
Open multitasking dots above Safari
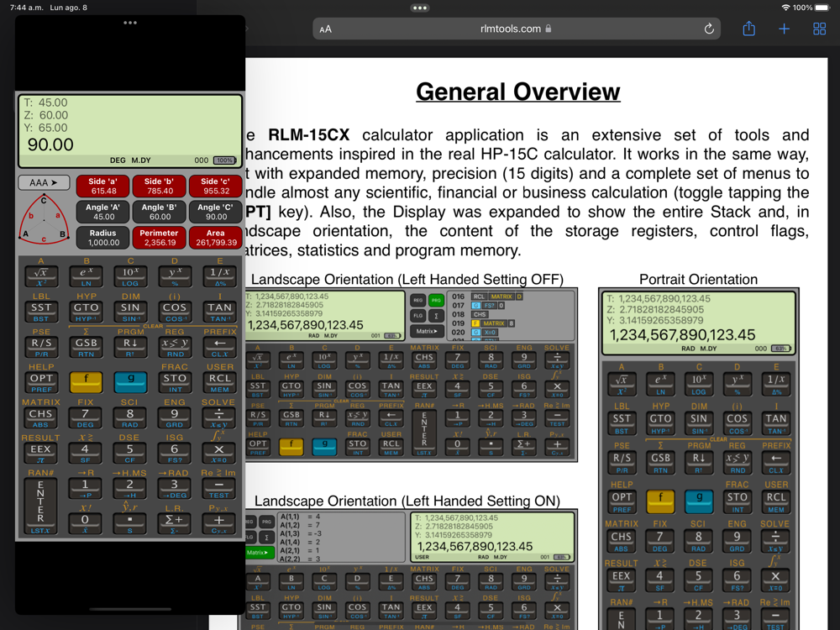(419, 8)
